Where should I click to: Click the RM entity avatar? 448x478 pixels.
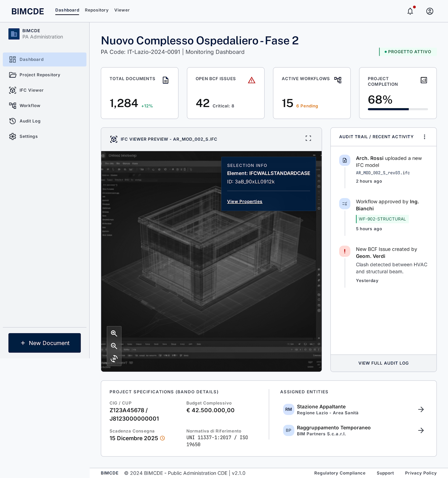point(288,409)
